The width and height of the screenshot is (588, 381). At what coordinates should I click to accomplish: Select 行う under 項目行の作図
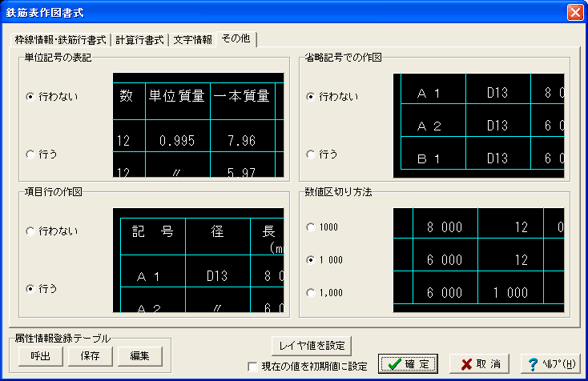coord(41,289)
